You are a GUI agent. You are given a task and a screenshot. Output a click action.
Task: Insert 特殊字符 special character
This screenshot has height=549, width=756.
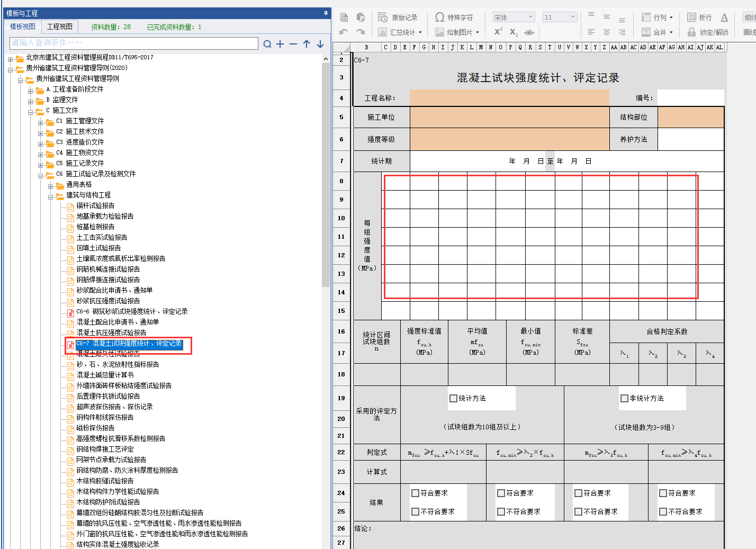point(454,17)
